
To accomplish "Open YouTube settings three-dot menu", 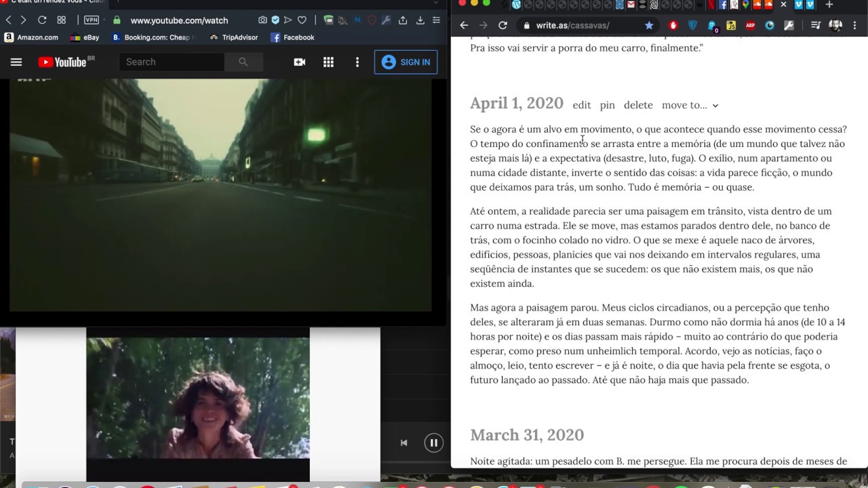I will coord(357,62).
